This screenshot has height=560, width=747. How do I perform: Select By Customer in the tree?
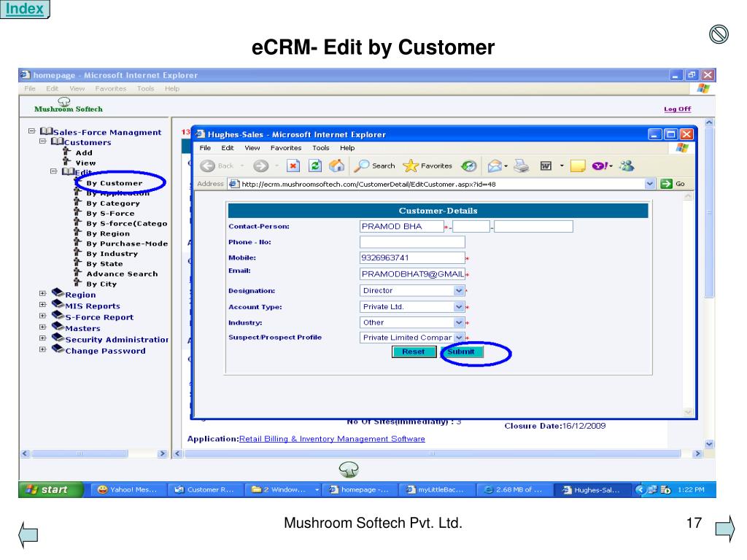tap(115, 183)
